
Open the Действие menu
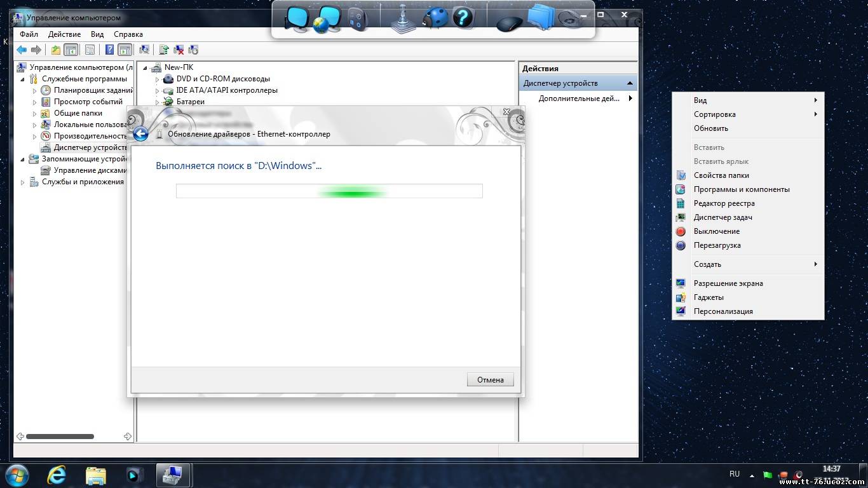click(x=64, y=34)
